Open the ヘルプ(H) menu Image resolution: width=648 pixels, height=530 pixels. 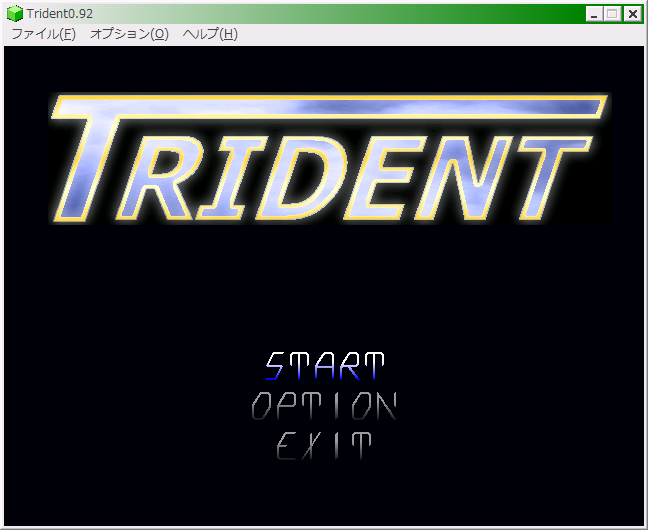210,34
